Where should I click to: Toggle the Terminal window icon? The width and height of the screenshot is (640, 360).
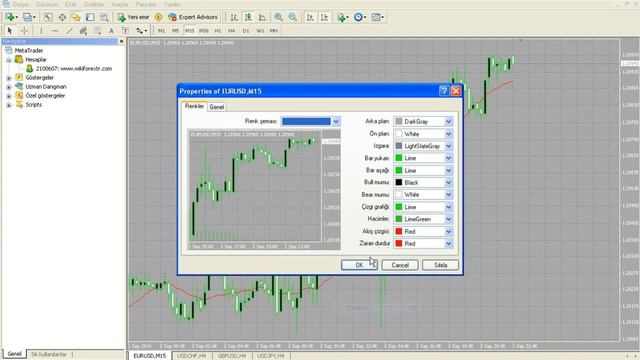coord(90,17)
